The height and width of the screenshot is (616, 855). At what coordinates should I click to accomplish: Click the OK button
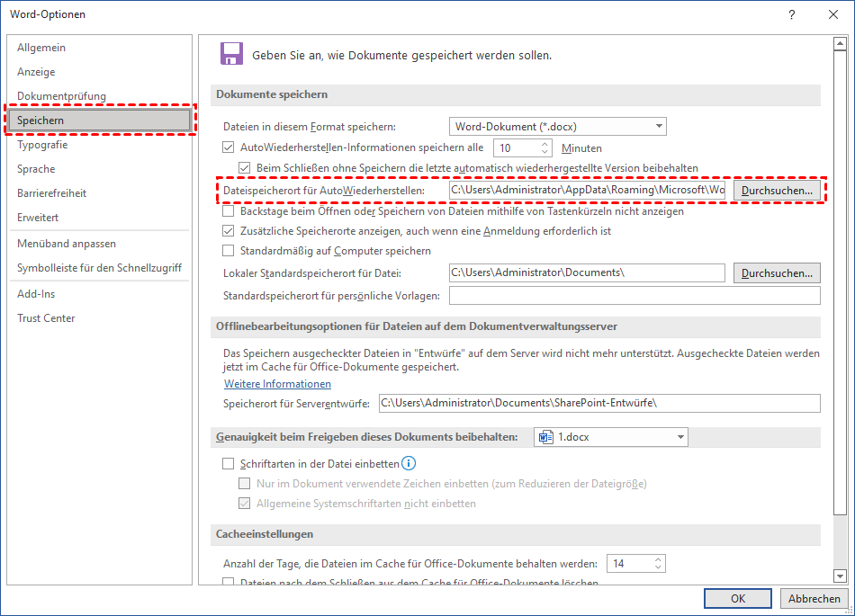pyautogui.click(x=738, y=599)
